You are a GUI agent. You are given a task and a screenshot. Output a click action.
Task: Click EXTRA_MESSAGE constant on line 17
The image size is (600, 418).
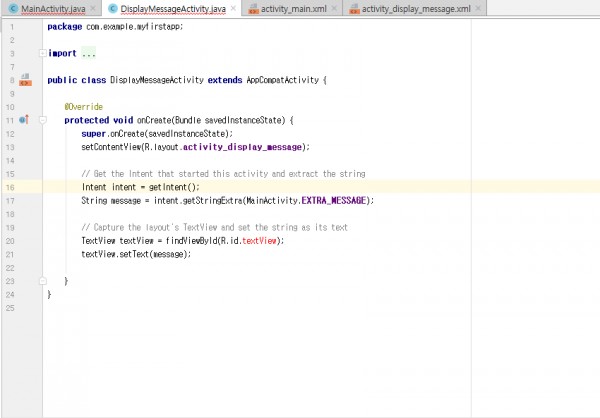[x=334, y=201]
